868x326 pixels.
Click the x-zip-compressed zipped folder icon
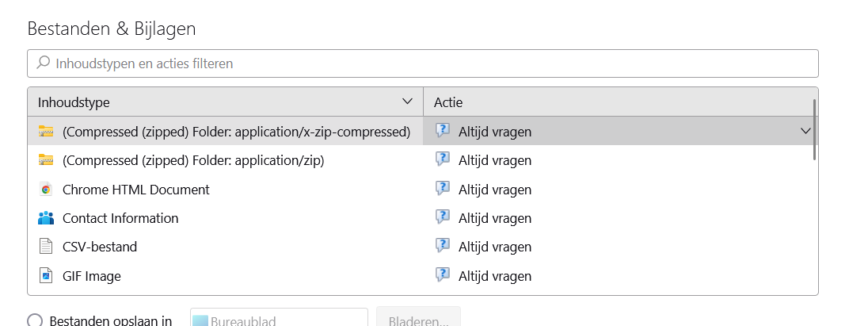pos(46,132)
